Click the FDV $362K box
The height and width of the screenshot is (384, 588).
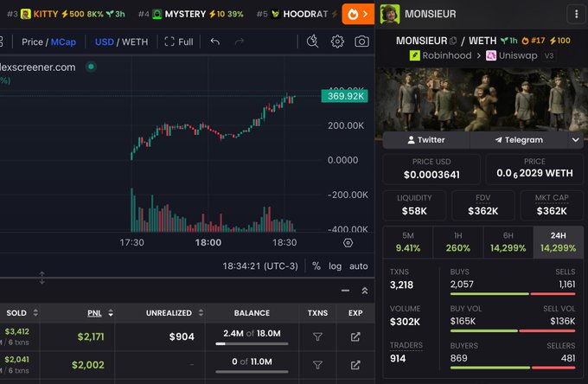click(x=483, y=205)
